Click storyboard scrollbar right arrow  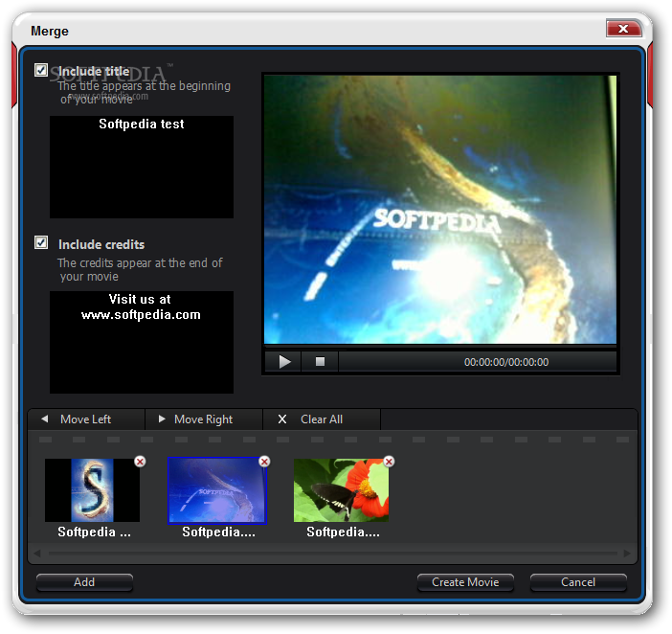(627, 554)
